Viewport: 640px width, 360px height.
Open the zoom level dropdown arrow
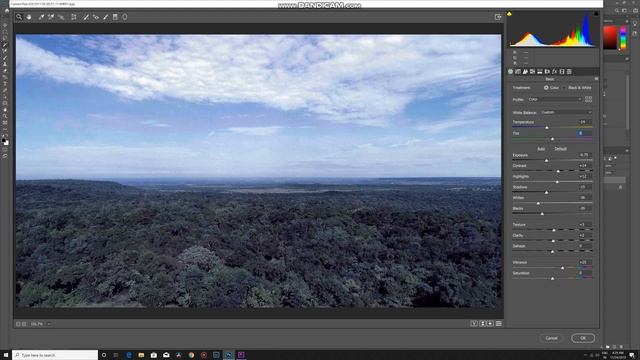pos(49,324)
